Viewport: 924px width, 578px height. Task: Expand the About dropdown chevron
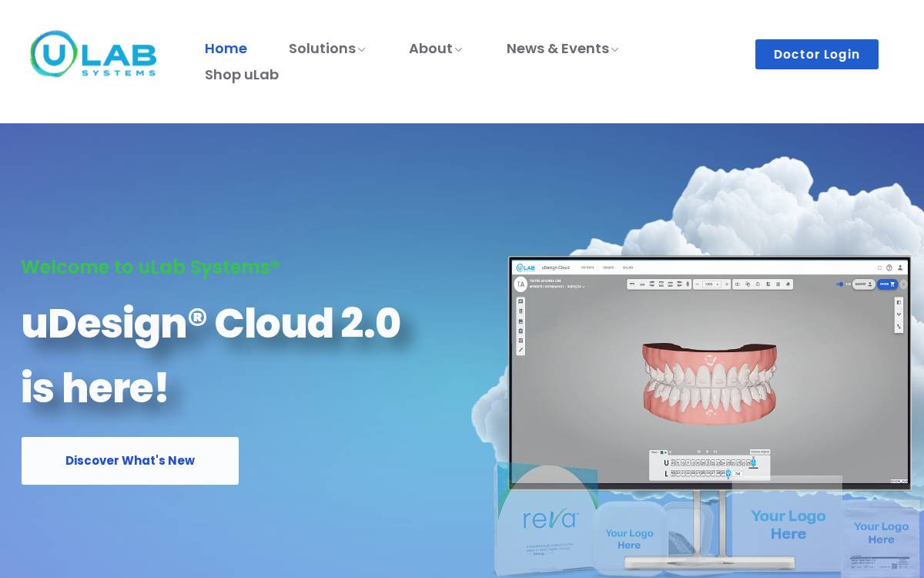pos(458,49)
